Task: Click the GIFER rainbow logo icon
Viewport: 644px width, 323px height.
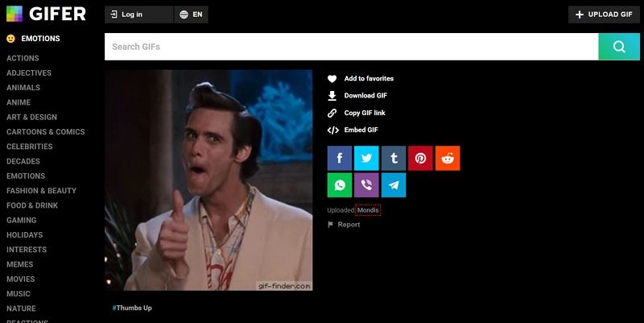Action: click(14, 14)
